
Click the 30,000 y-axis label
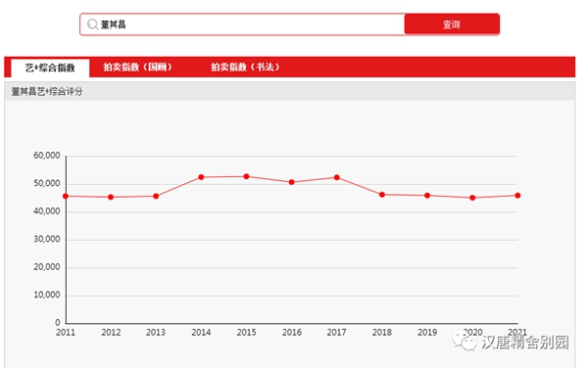(x=46, y=239)
